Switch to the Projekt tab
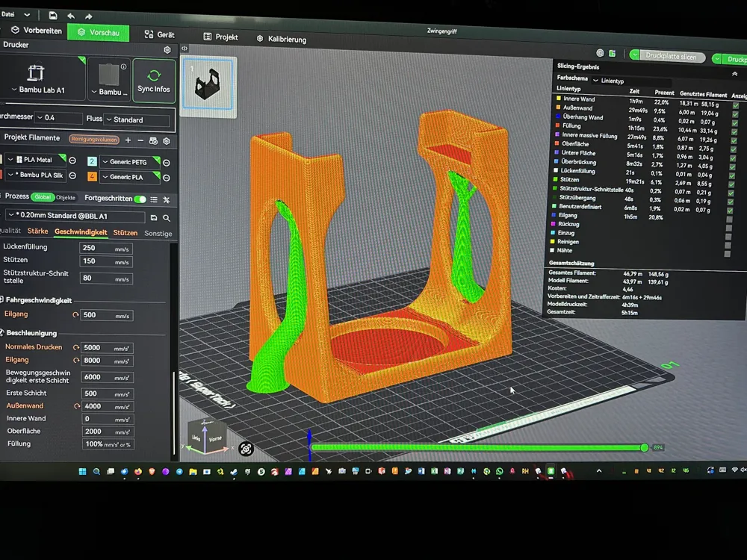This screenshot has height=560, width=747. (x=220, y=37)
